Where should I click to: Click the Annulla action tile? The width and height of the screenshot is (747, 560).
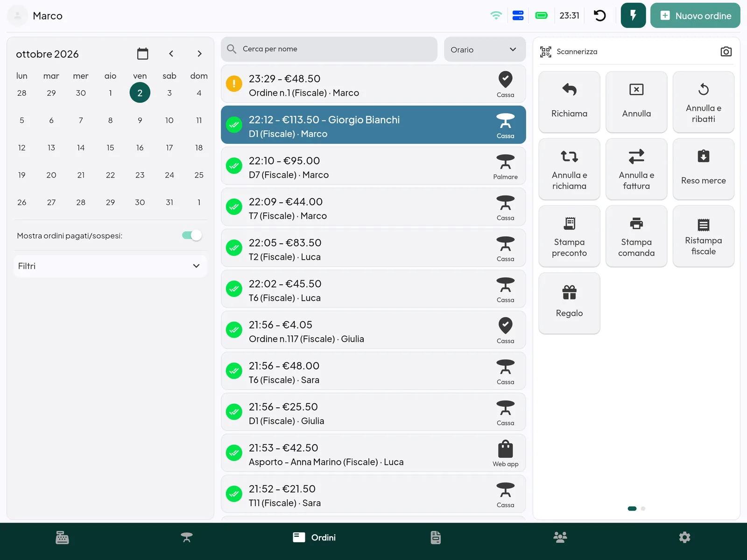tap(636, 101)
